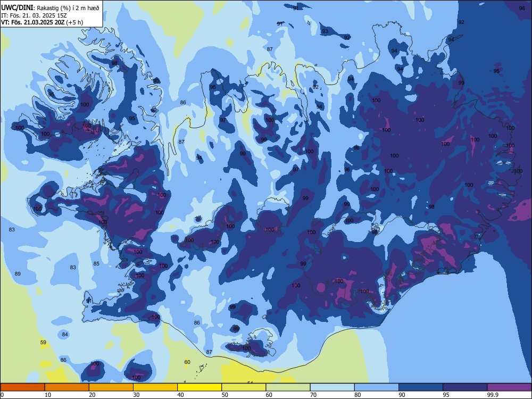This screenshot has height=399, width=532.
Task: Click the '30' legend scale label
Action: coord(136,395)
